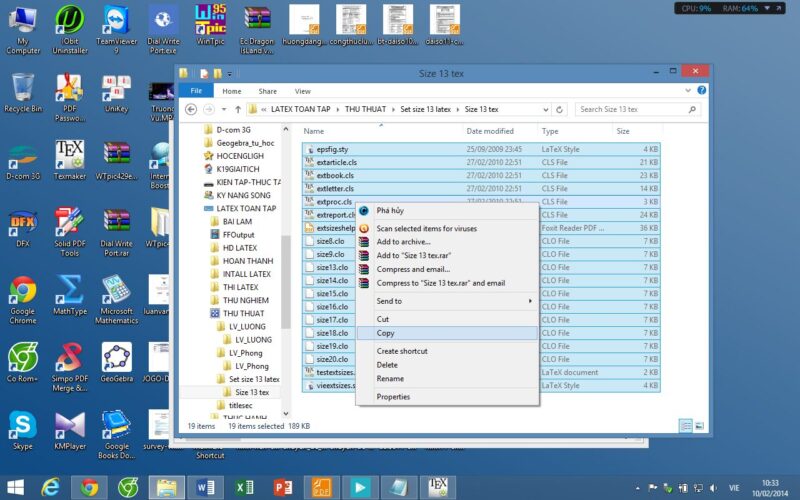Click the Back navigation arrow in Explorer

click(190, 109)
